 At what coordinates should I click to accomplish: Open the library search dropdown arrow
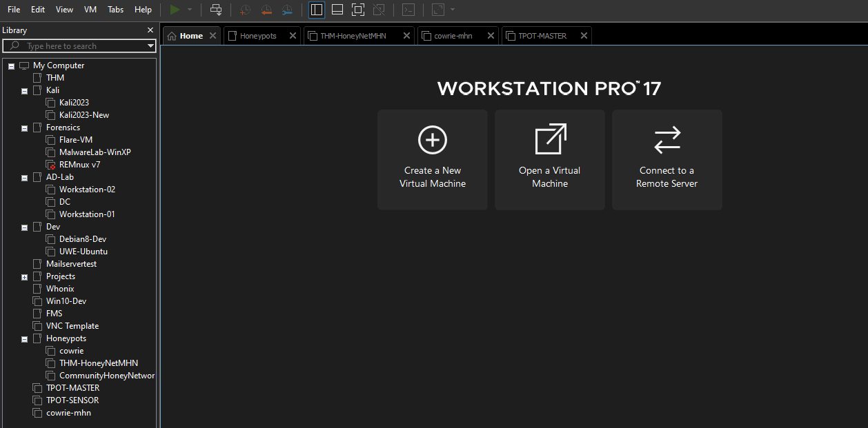151,46
